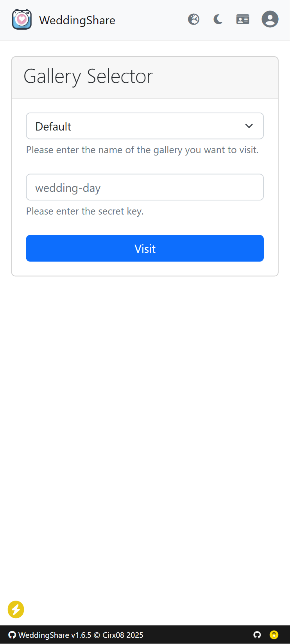View source code via footer GitHub icon
The height and width of the screenshot is (644, 290).
257,635
